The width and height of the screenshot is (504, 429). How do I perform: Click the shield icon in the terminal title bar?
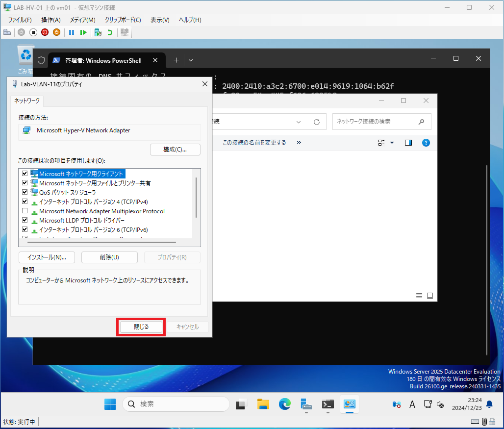click(x=41, y=60)
